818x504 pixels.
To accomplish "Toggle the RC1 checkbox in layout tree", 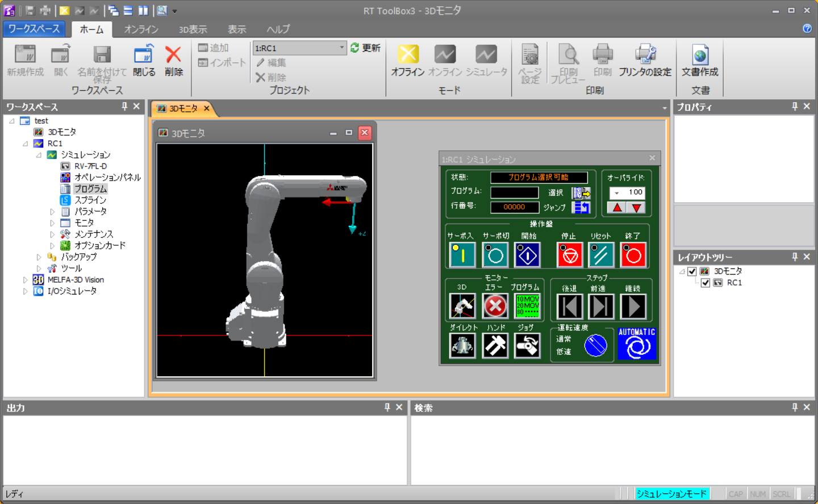I will pyautogui.click(x=706, y=283).
